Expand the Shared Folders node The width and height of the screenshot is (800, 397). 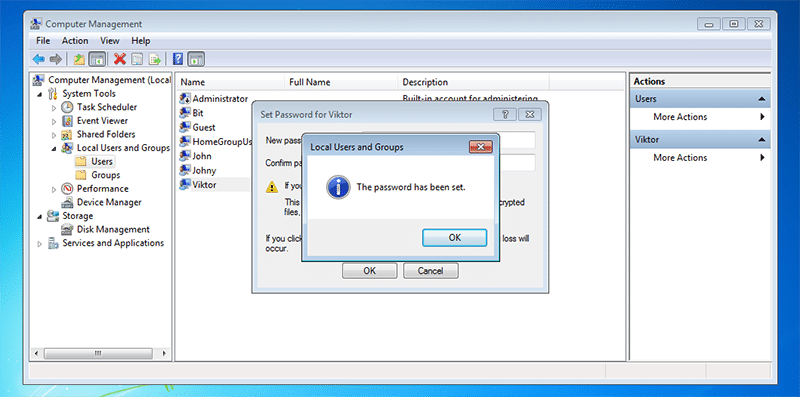coord(55,135)
